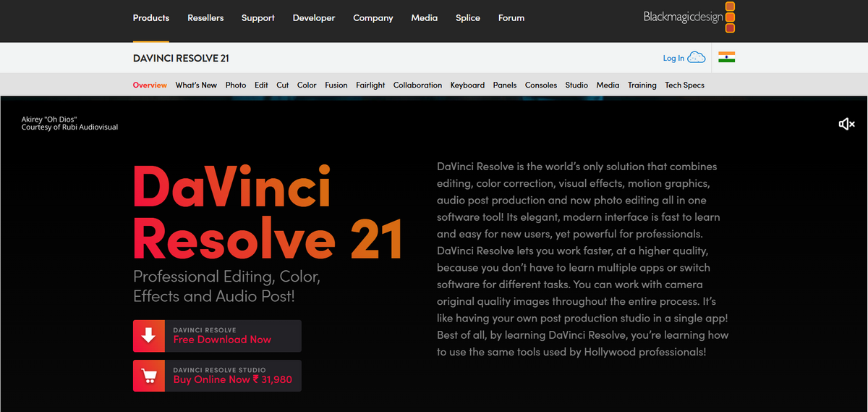
Task: View the Tech Specs tab
Action: pyautogui.click(x=684, y=85)
